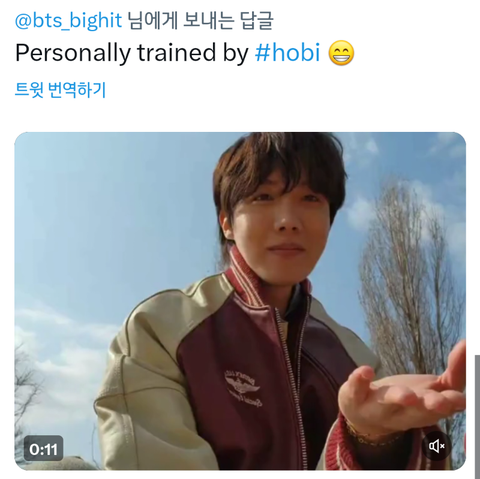The width and height of the screenshot is (480, 479).
Task: Click the "Personally trained by" tweet text
Action: pos(132,53)
